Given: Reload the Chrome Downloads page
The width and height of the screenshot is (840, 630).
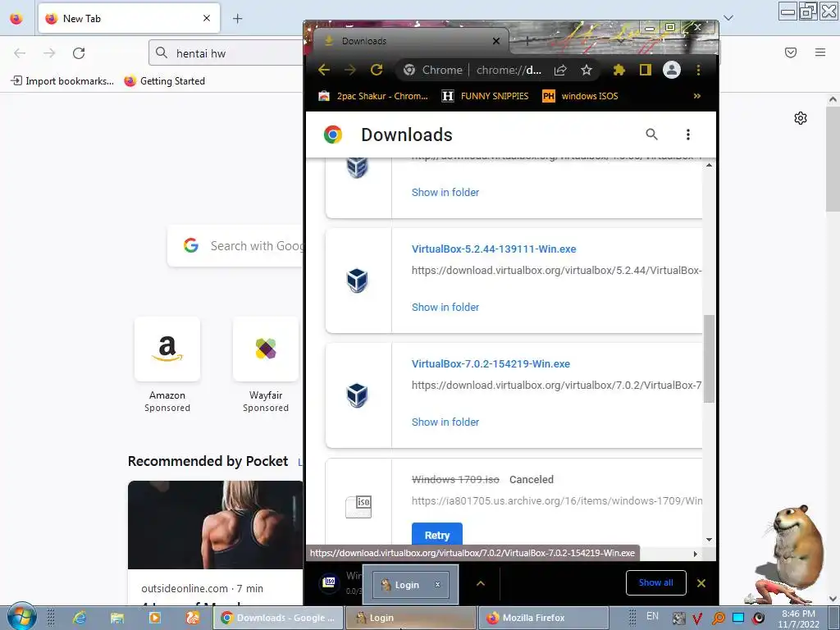Looking at the screenshot, I should [377, 70].
